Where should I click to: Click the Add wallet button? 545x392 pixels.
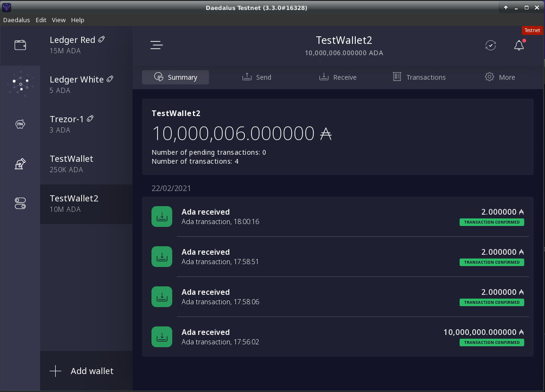[x=86, y=371]
